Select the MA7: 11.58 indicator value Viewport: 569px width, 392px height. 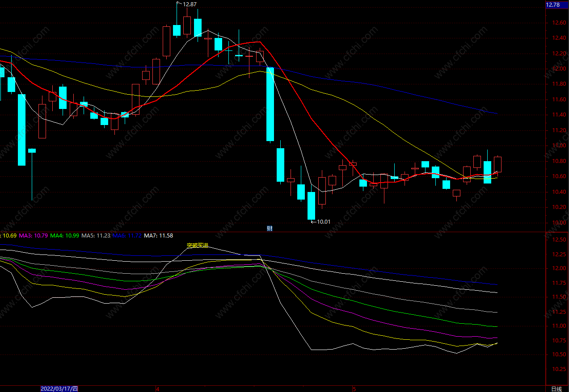(x=159, y=235)
